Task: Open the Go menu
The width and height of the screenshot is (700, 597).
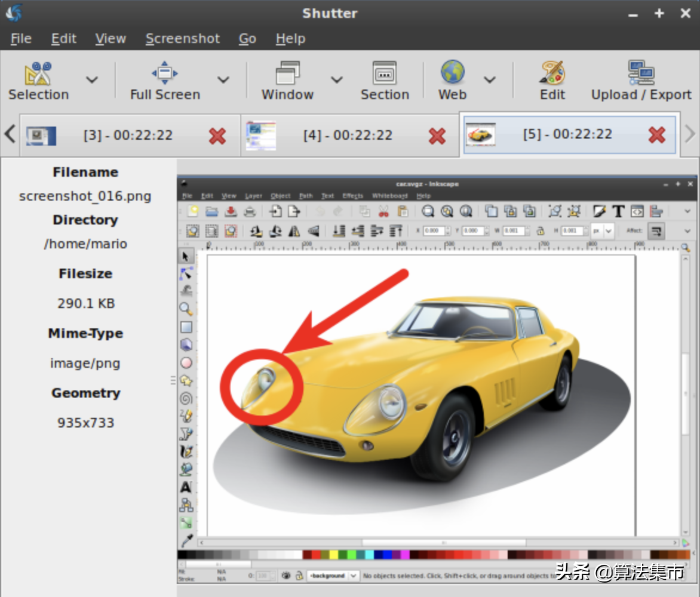Action: 247,39
